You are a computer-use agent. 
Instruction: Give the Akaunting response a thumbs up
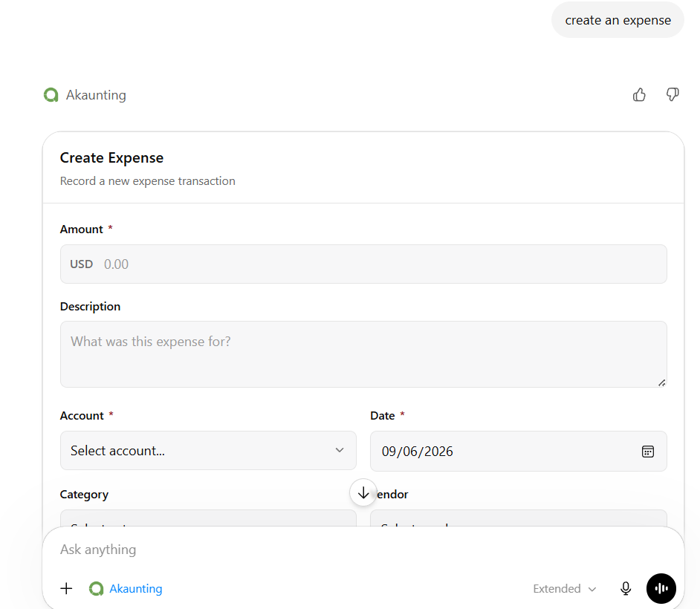tap(639, 94)
